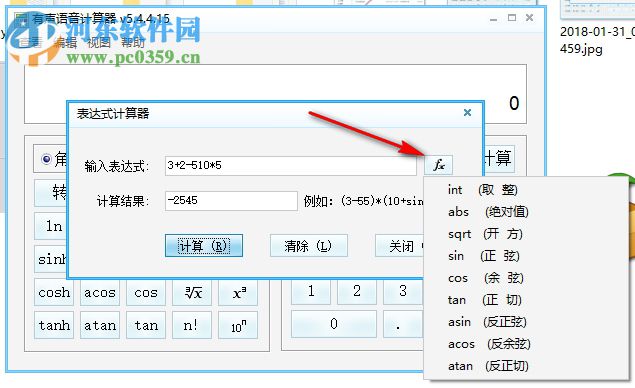Click digit 1 key
635x388 pixels.
pos(311,291)
